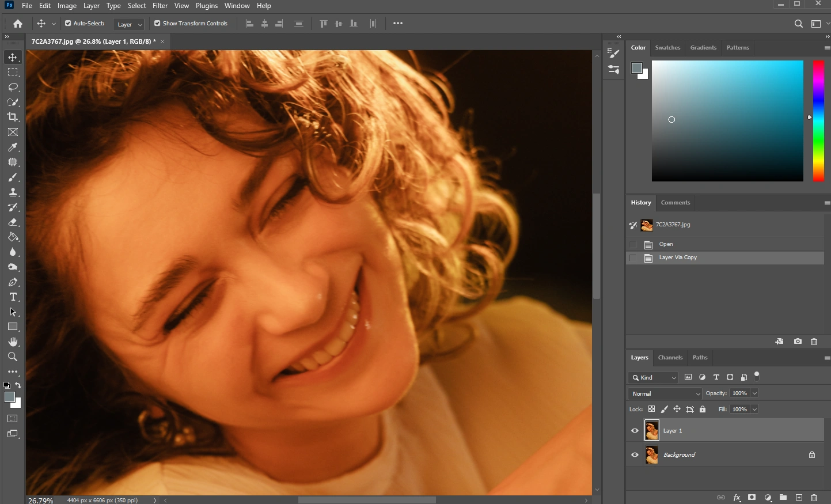Select the Background layer name
The image size is (831, 504).
click(679, 455)
